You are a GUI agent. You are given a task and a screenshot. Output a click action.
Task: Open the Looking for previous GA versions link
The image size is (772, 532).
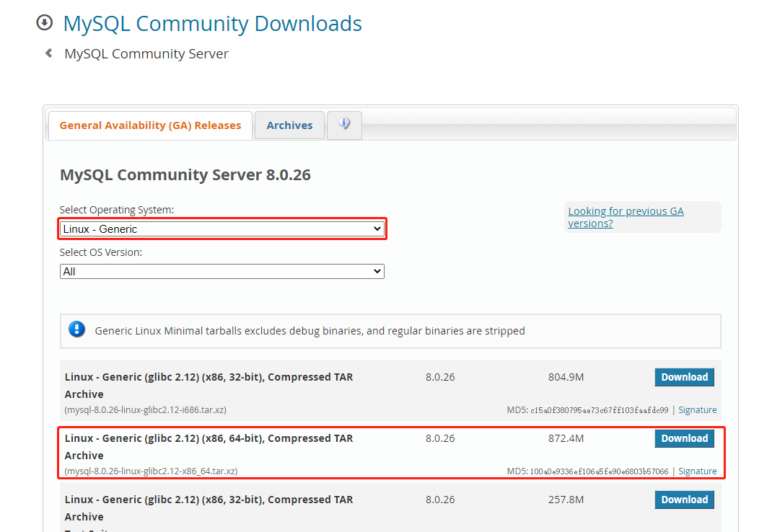pyautogui.click(x=626, y=217)
